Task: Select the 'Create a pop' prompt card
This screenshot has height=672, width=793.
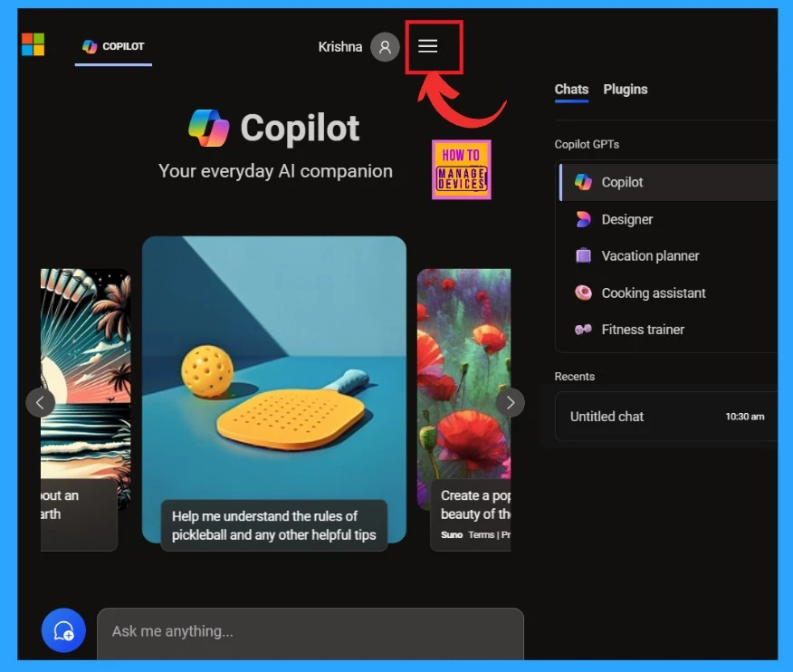Action: (x=471, y=515)
